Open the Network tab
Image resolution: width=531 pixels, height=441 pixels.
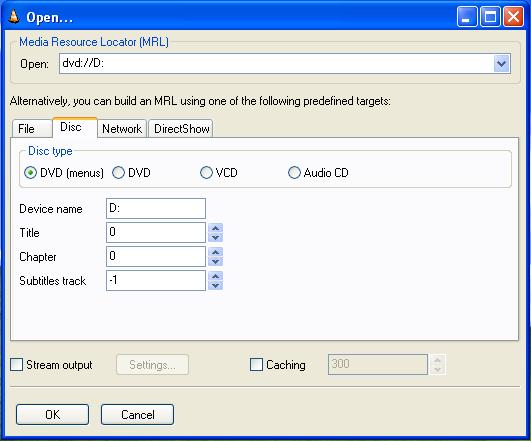(122, 129)
